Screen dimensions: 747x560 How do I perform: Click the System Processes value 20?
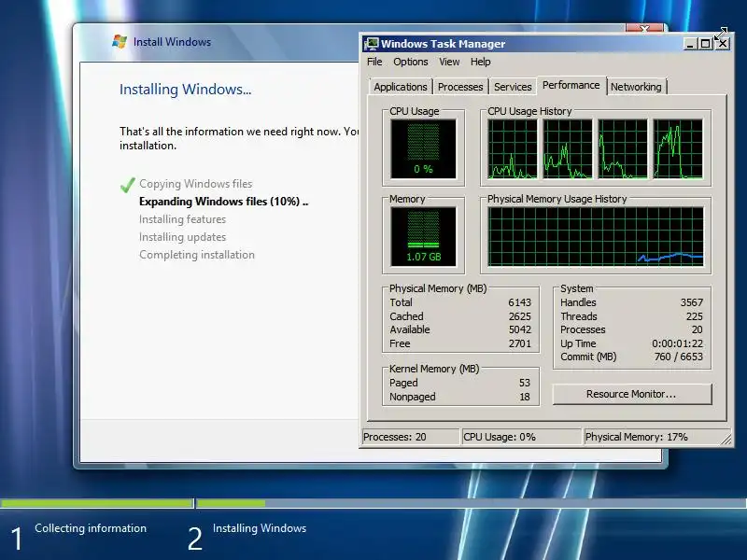[697, 329]
